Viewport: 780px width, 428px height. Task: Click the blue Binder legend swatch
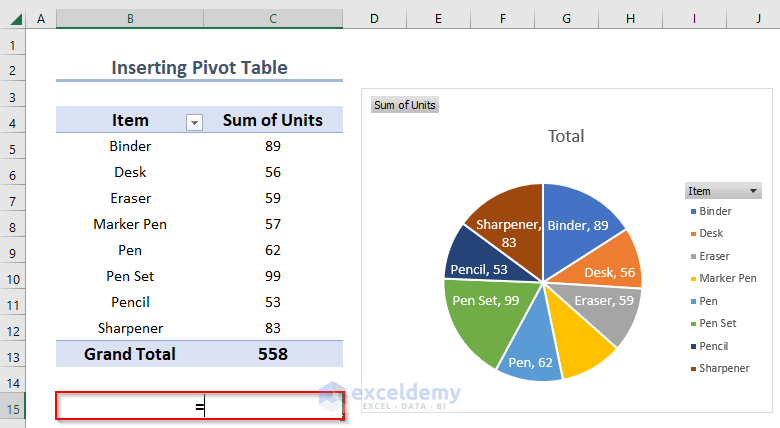click(690, 212)
